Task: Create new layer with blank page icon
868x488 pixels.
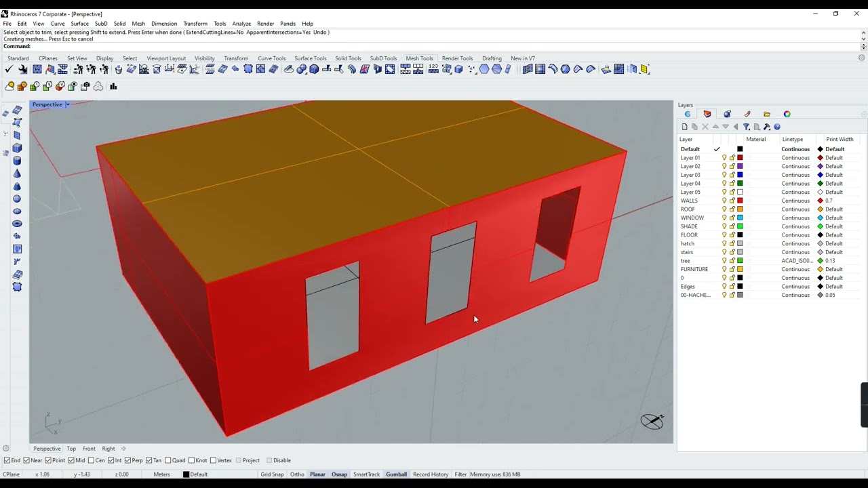Action: pyautogui.click(x=684, y=127)
